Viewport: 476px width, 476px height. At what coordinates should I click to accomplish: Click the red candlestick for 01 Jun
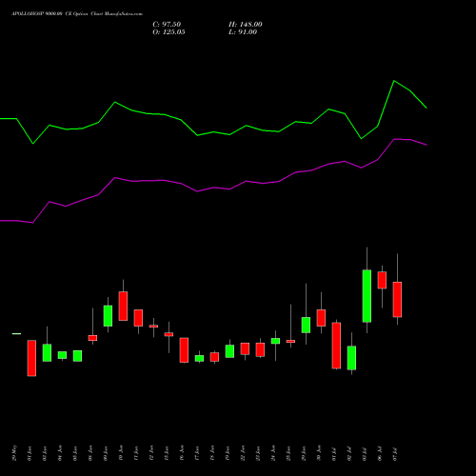pos(31,358)
